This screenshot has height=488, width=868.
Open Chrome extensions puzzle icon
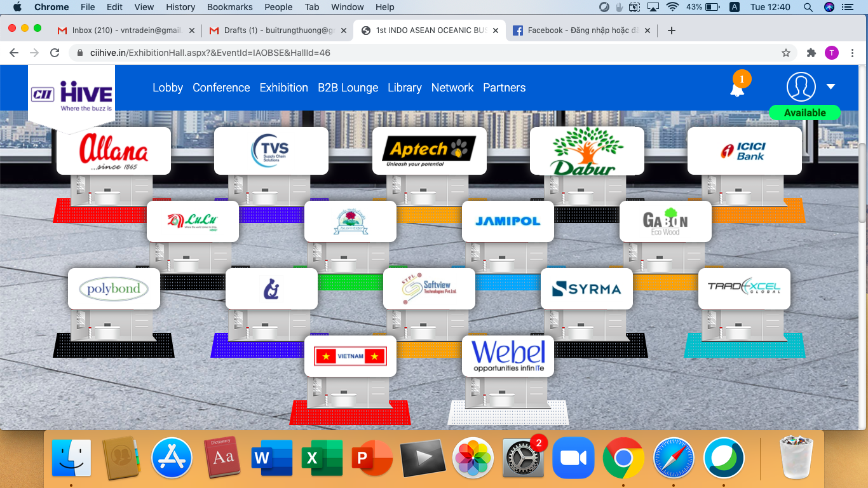[811, 53]
